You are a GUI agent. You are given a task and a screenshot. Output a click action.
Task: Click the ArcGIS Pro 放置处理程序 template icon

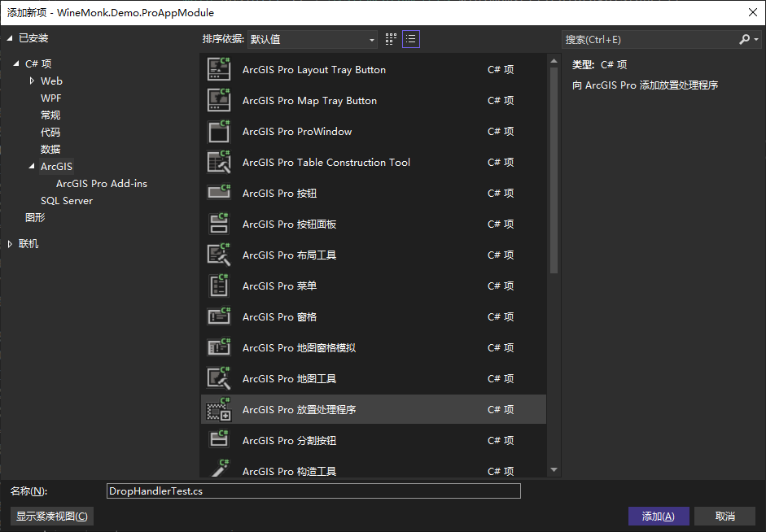tap(219, 409)
